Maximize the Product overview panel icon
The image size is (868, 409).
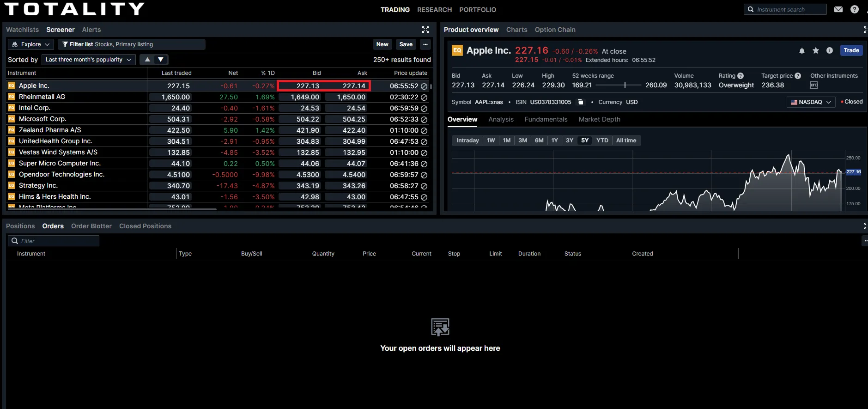[x=865, y=30]
